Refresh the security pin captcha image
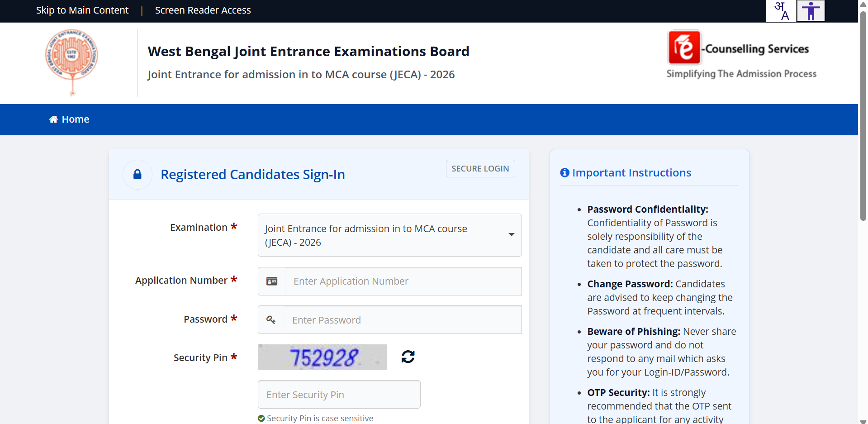Viewport: 868px width, 424px height. 408,357
